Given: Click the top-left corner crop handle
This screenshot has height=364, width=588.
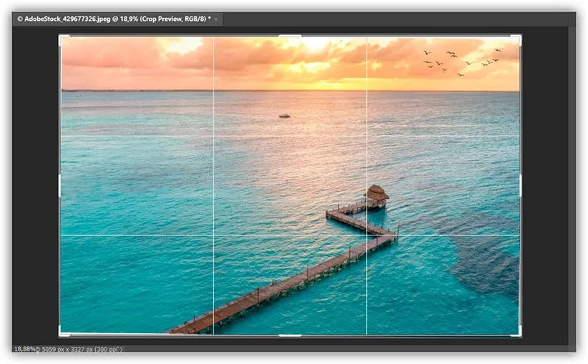Looking at the screenshot, I should pyautogui.click(x=62, y=38).
